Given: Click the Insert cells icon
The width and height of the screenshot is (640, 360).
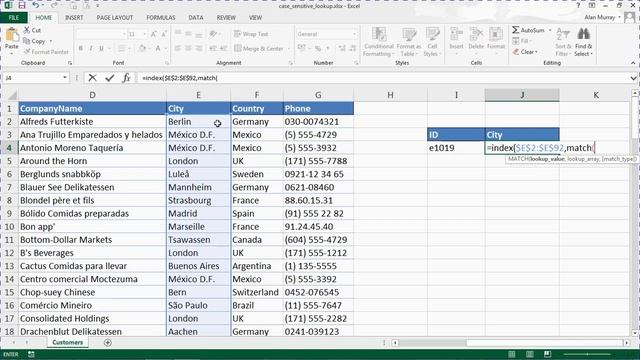Looking at the screenshot, I should [x=456, y=34].
